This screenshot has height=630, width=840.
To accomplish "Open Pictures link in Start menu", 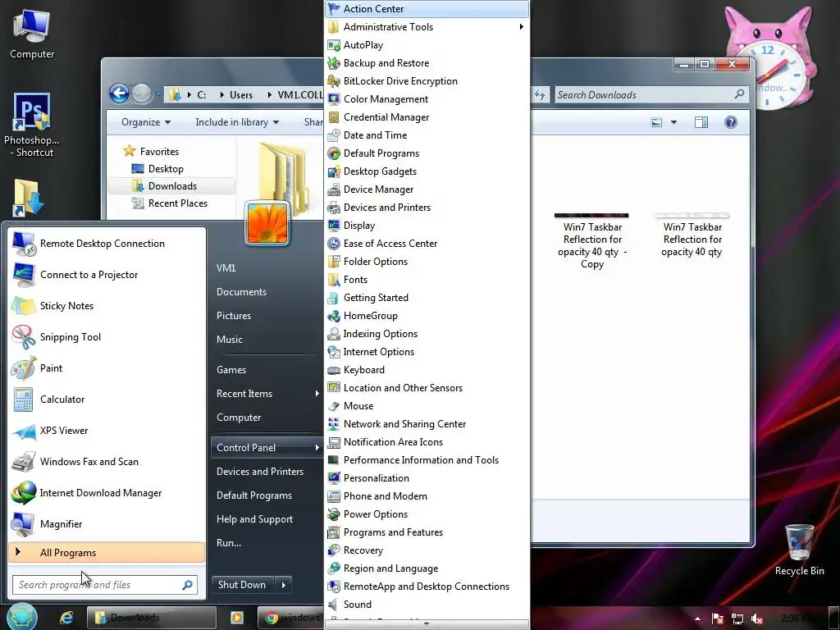I will (234, 316).
